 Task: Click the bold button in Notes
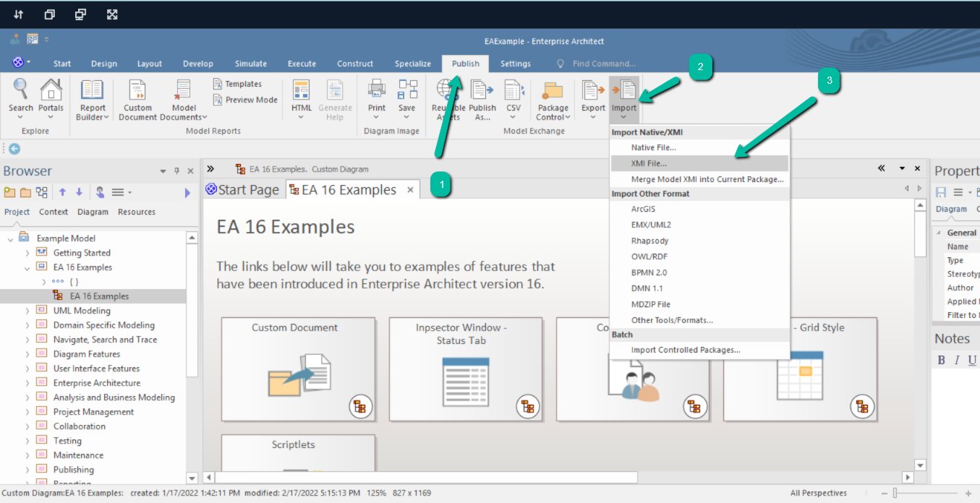[x=941, y=360]
